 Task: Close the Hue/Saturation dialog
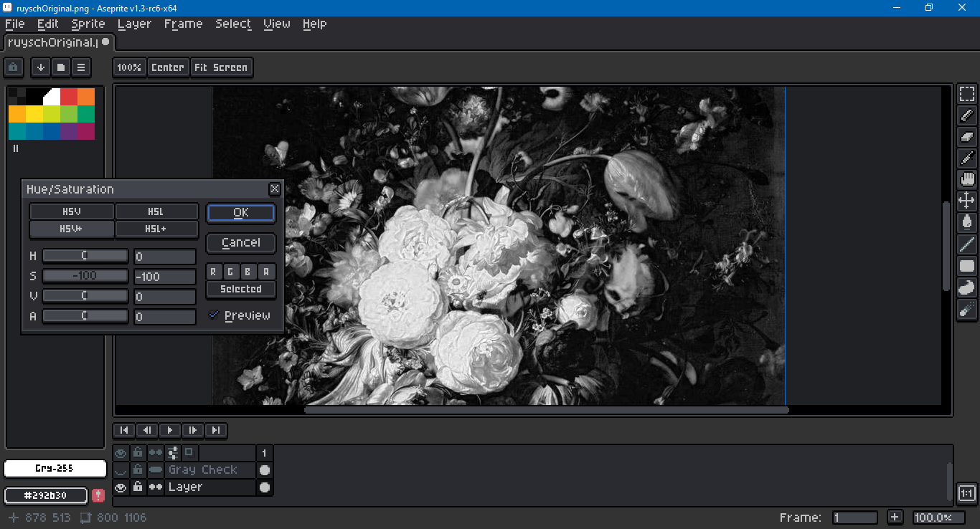pos(275,189)
